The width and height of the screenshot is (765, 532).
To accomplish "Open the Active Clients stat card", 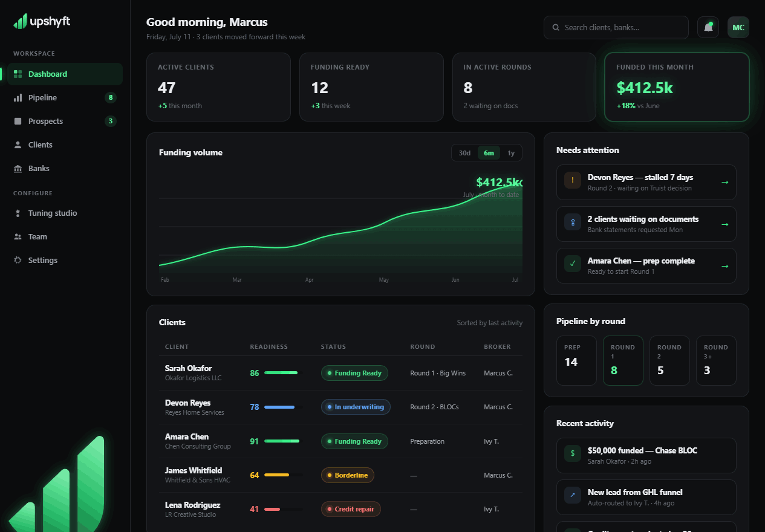I will [x=218, y=87].
